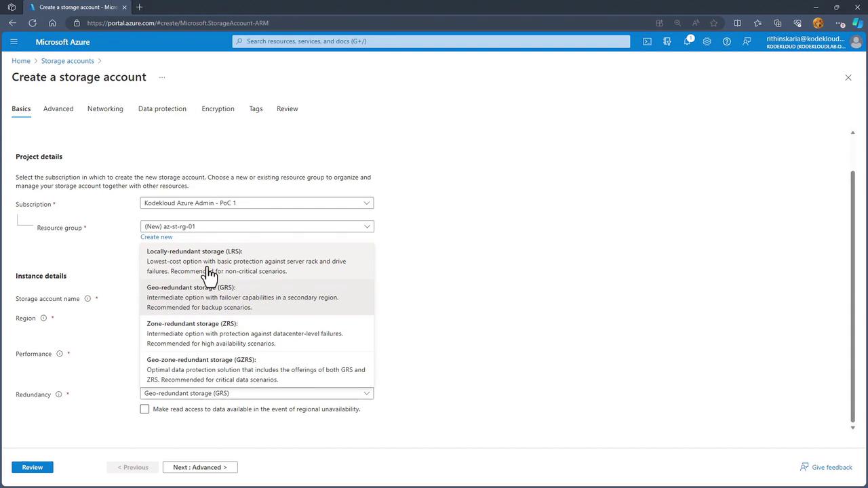Add this page to browser favorites
The width and height of the screenshot is (868, 488).
point(713,23)
